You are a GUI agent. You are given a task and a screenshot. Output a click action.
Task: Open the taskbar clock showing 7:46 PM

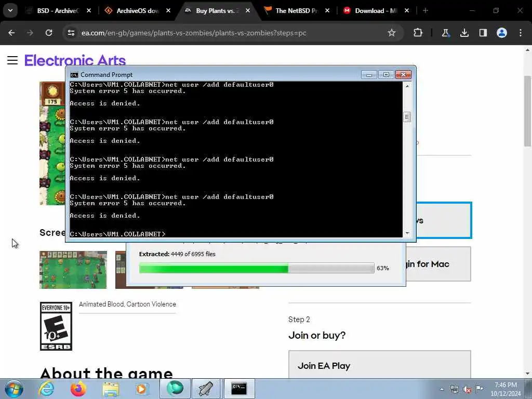click(506, 389)
